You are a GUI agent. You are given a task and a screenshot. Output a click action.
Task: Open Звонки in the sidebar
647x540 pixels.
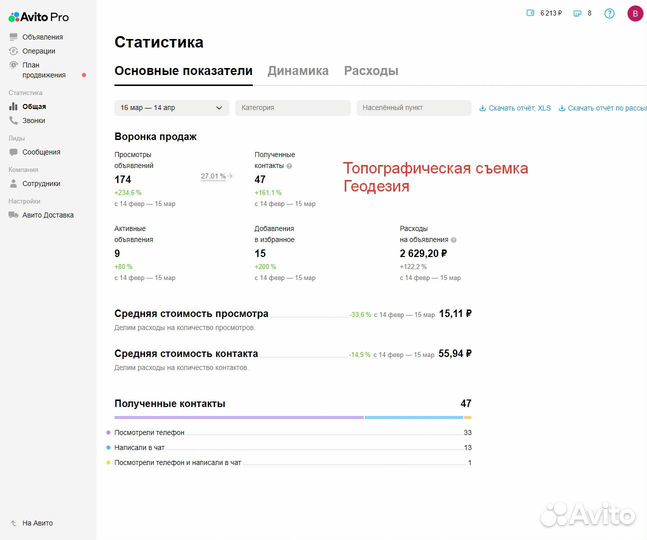[x=34, y=120]
